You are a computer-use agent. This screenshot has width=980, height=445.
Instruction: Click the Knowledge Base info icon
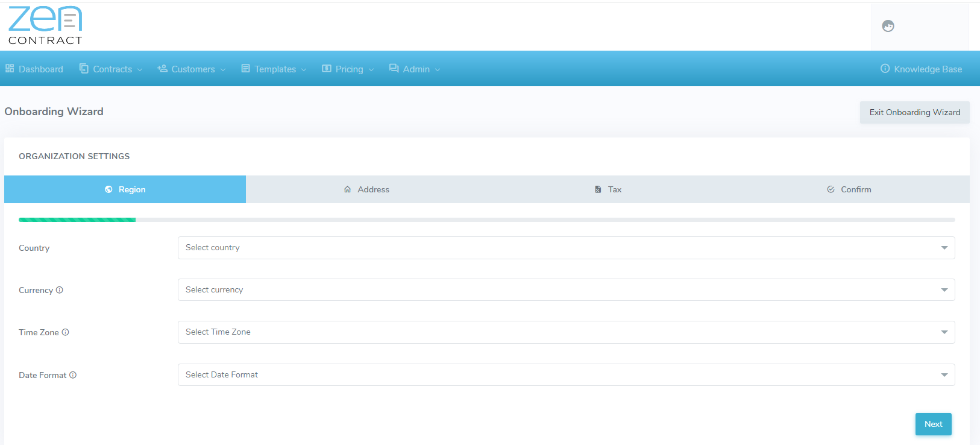[x=885, y=69]
